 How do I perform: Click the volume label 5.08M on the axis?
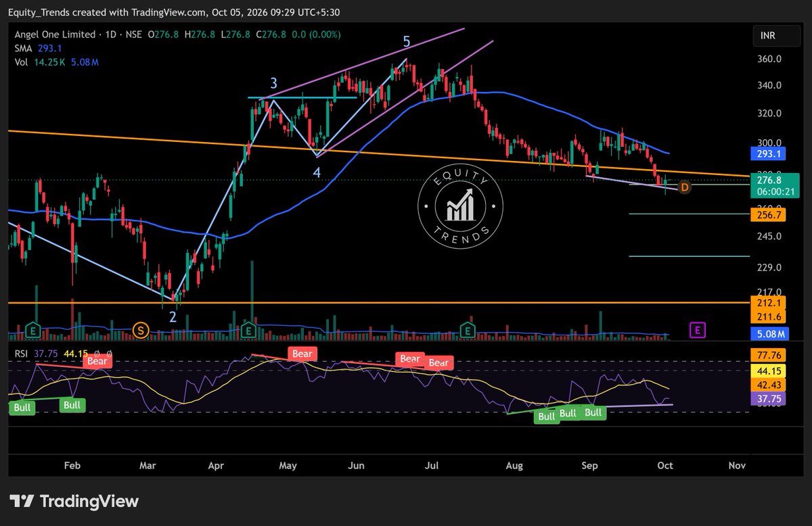point(769,333)
